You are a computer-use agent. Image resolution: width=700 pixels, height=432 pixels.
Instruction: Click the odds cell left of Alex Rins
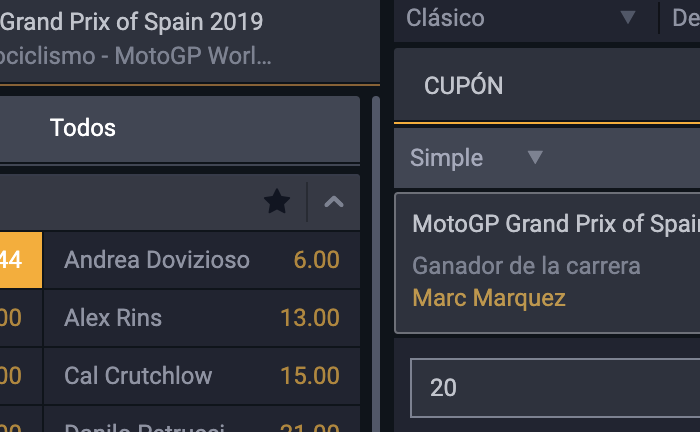[x=21, y=318]
